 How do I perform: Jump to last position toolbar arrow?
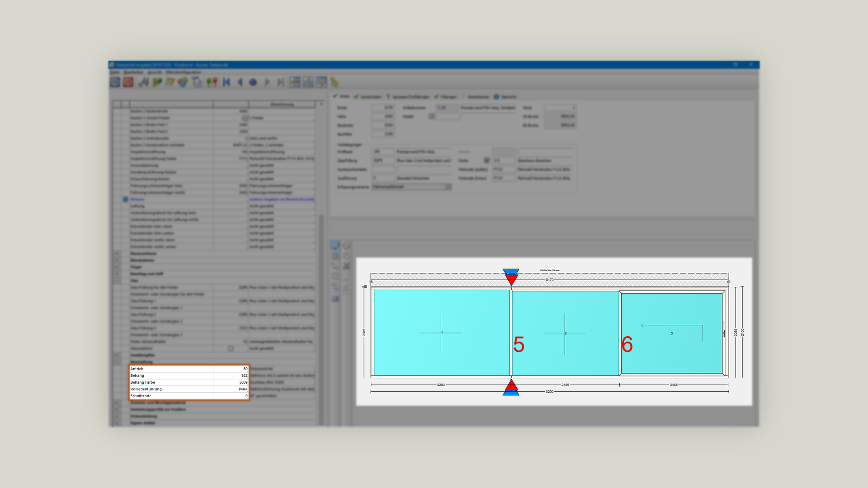coord(281,82)
